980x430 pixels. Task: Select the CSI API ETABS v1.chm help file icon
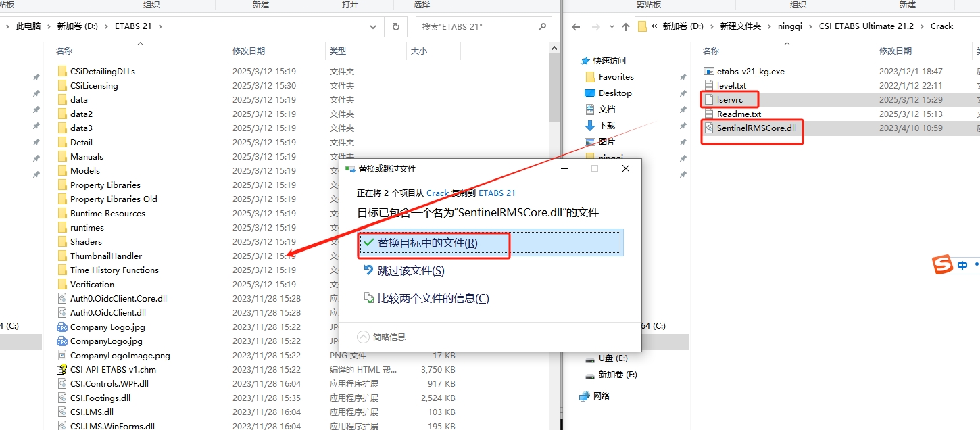tap(62, 370)
